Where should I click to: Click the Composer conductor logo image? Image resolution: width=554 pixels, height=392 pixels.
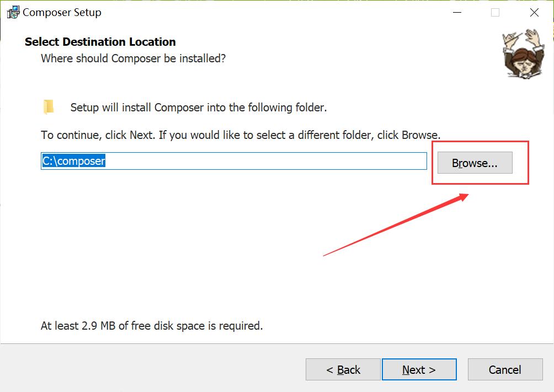524,53
